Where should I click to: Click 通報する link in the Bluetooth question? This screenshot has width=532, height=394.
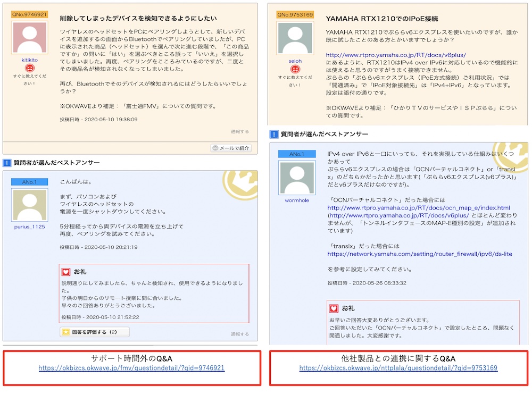click(239, 131)
